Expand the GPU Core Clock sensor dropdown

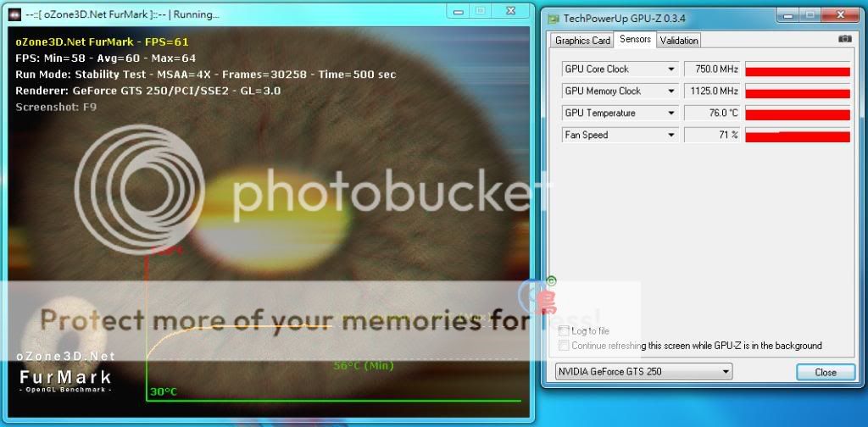coord(671,69)
